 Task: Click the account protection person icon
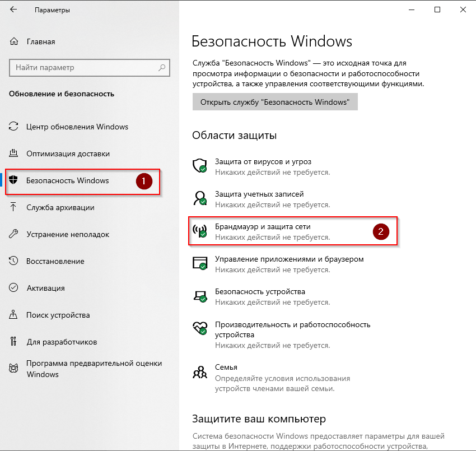click(200, 198)
